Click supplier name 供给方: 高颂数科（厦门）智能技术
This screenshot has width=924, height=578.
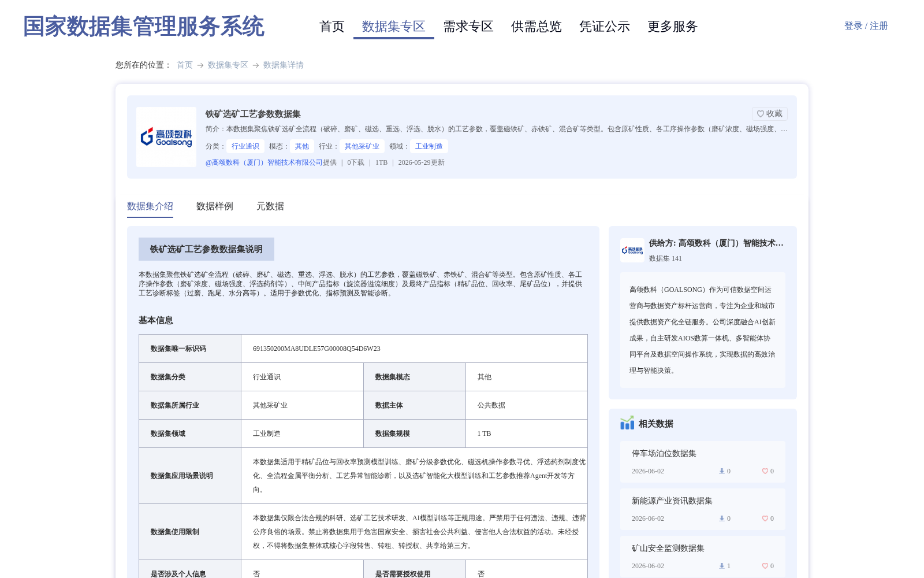click(716, 243)
